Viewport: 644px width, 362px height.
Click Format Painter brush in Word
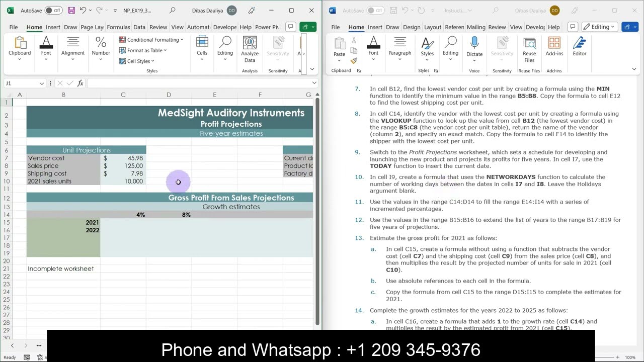354,61
